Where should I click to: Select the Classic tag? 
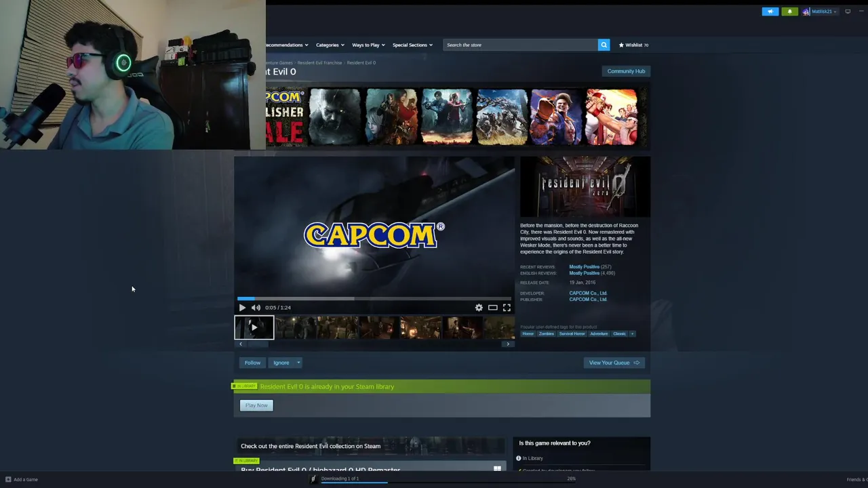(619, 333)
